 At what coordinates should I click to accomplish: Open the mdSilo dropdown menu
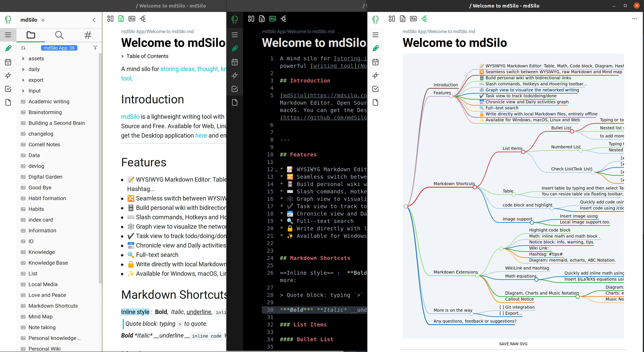point(43,20)
